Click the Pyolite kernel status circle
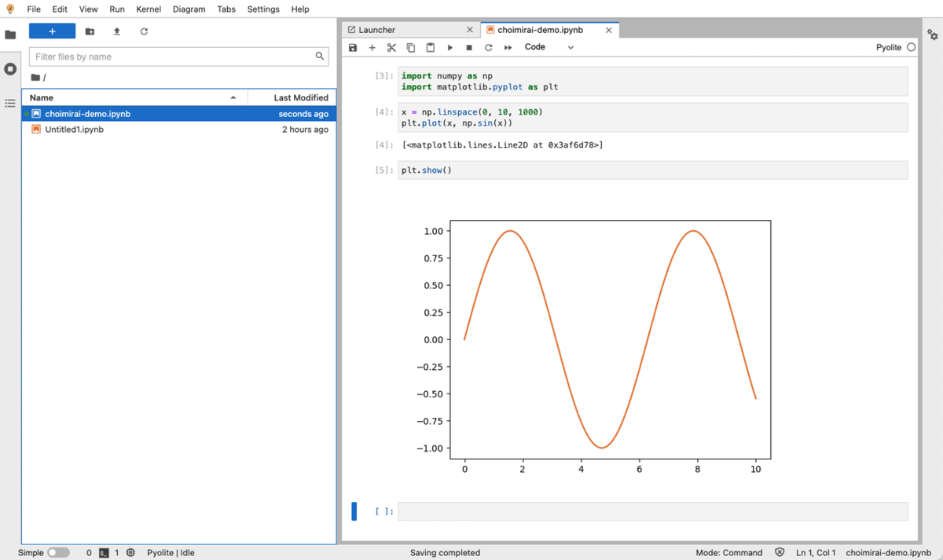Screen dimensions: 943x560 coord(912,47)
